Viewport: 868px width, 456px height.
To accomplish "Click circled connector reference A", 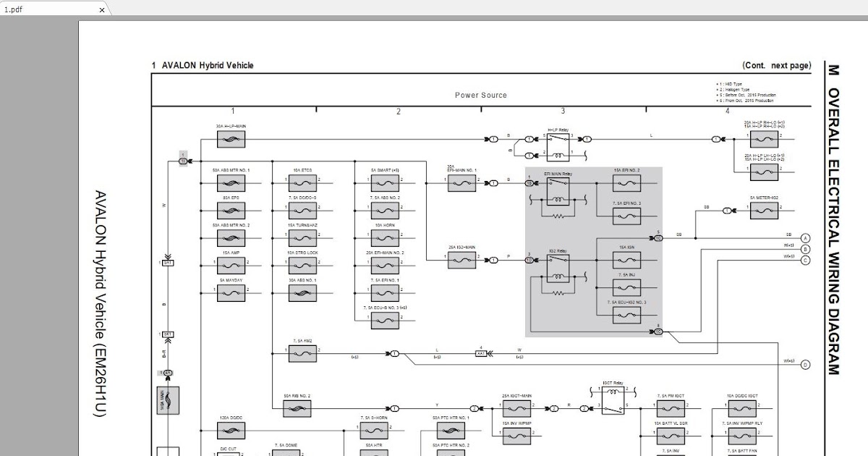I will point(806,238).
